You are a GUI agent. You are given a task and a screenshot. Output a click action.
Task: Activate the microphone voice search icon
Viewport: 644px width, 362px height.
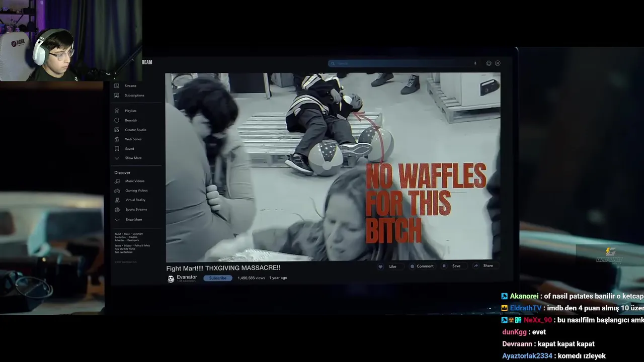[475, 63]
